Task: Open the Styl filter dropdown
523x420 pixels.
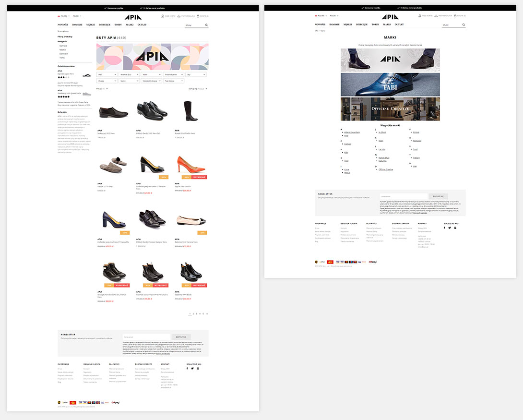Action: (x=196, y=75)
